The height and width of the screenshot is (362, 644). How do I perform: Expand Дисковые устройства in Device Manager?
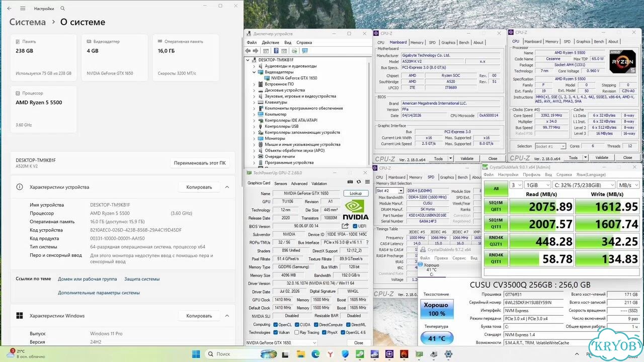click(255, 90)
